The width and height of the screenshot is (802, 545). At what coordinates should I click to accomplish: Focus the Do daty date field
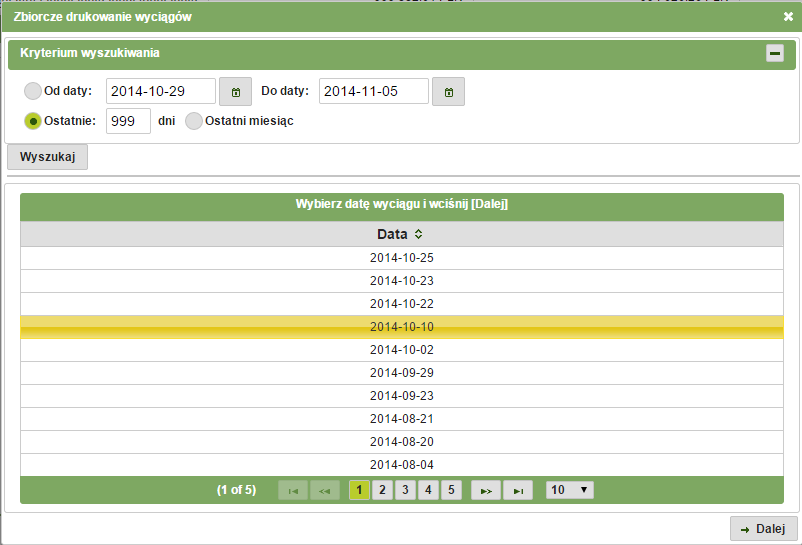coord(374,91)
